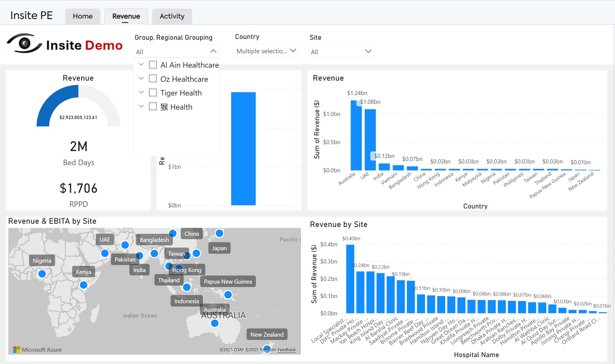This screenshot has width=615, height=364.
Task: Collapse the Group, Regional Grouping dropdown
Action: 213,51
